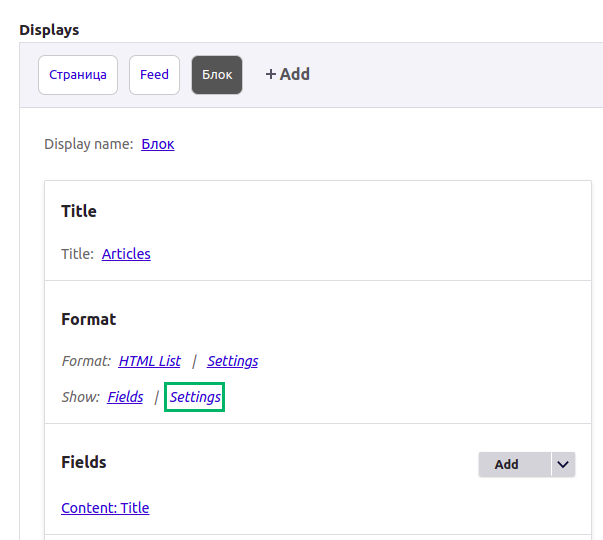The width and height of the screenshot is (603, 540).
Task: Expand the dropdown arrow beside Add
Action: [563, 464]
